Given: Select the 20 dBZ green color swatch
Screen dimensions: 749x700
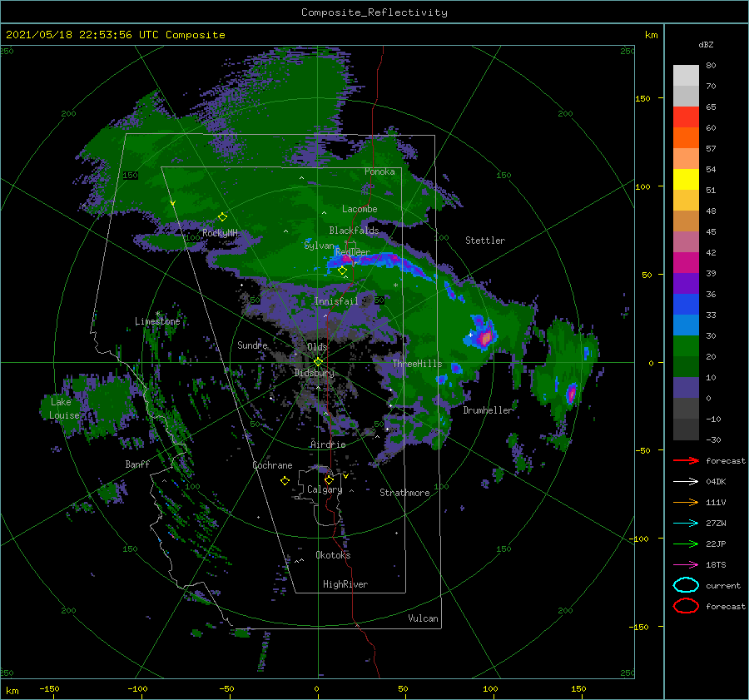Looking at the screenshot, I should tap(686, 346).
